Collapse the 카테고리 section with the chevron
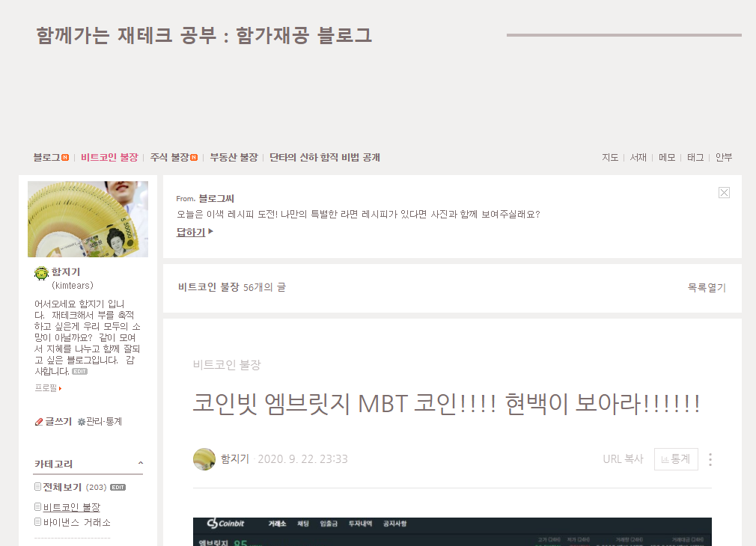Viewport: 756px width, 546px height. (140, 463)
